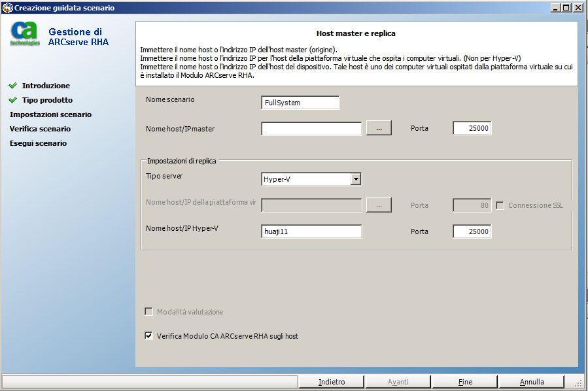This screenshot has width=588, height=391.
Task: Click the master Porta field showing 25000
Action: (x=472, y=128)
